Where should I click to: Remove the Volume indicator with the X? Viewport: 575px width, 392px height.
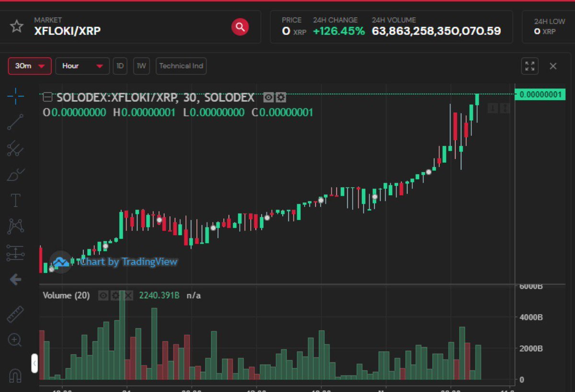(x=127, y=295)
